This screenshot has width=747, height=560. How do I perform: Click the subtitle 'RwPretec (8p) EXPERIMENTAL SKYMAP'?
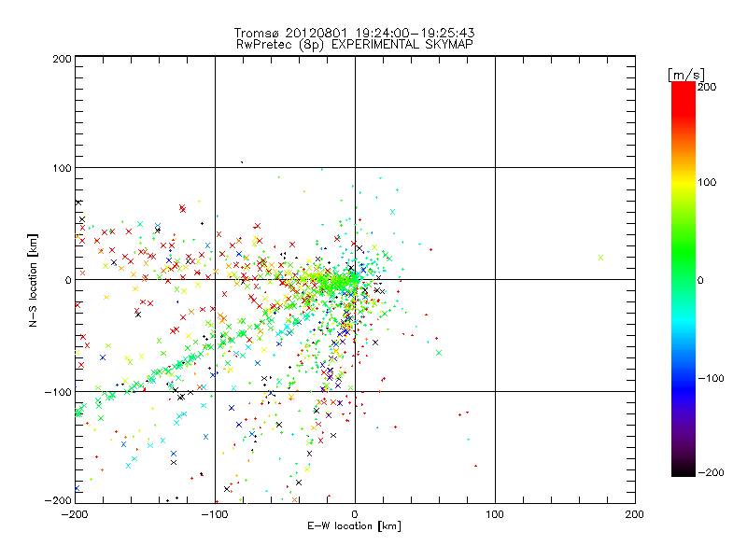[x=355, y=45]
